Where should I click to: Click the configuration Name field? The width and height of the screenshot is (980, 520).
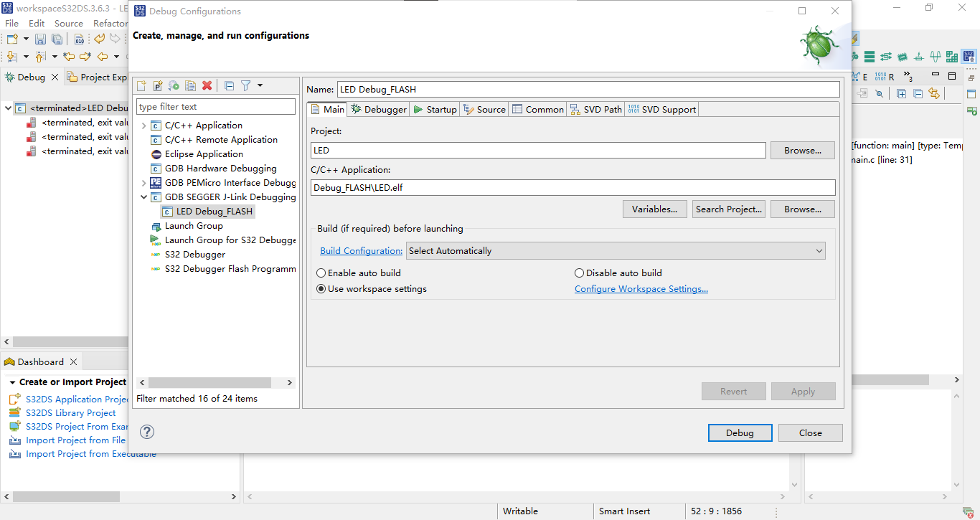(588, 90)
